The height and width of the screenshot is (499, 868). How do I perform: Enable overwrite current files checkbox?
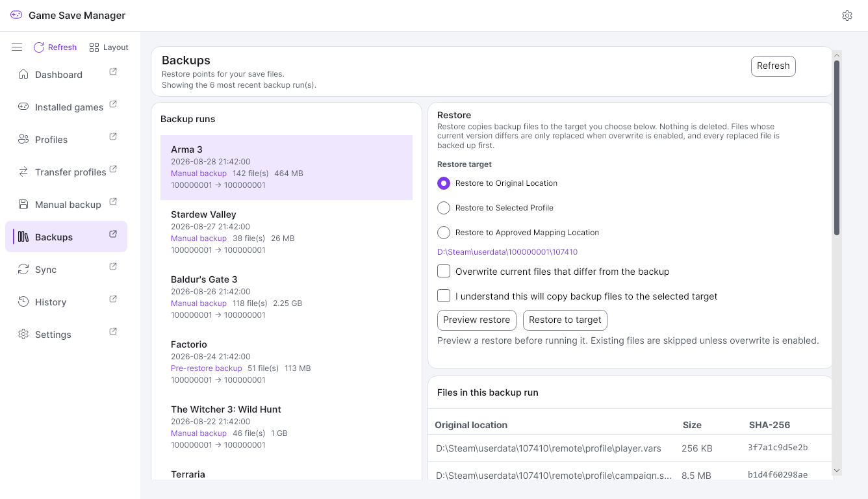444,271
